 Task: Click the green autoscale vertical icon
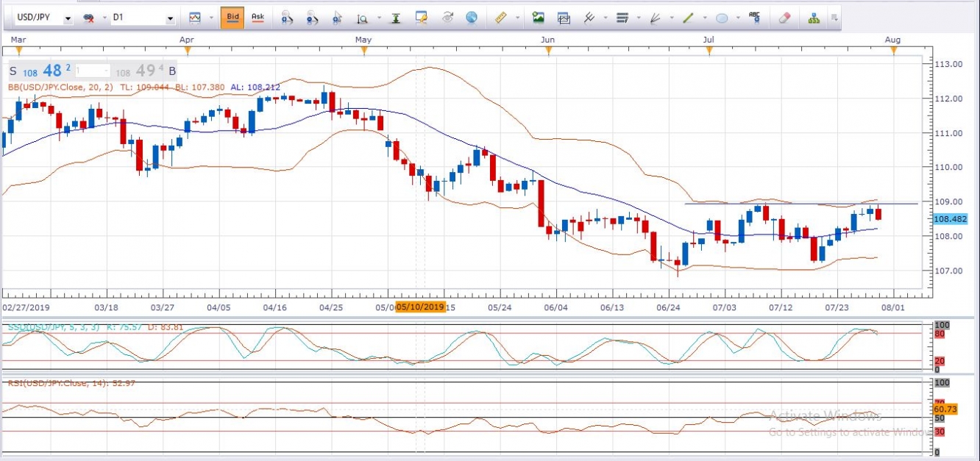coord(396,17)
